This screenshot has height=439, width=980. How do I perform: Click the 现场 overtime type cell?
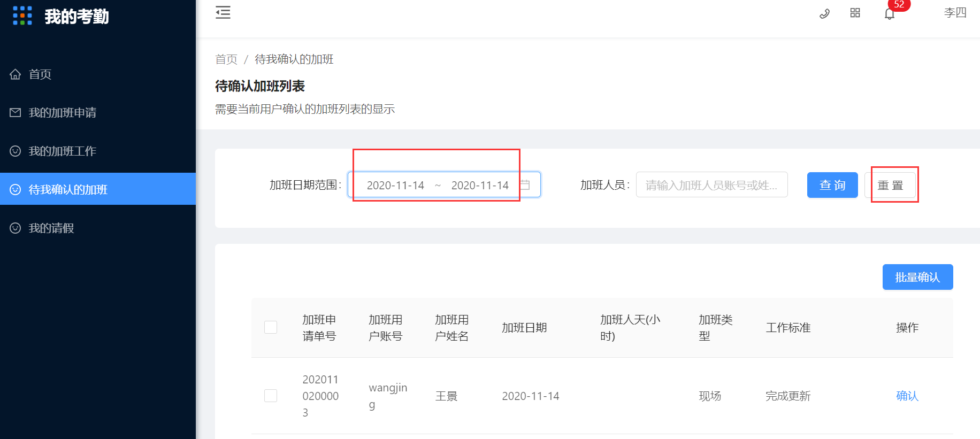coord(710,396)
